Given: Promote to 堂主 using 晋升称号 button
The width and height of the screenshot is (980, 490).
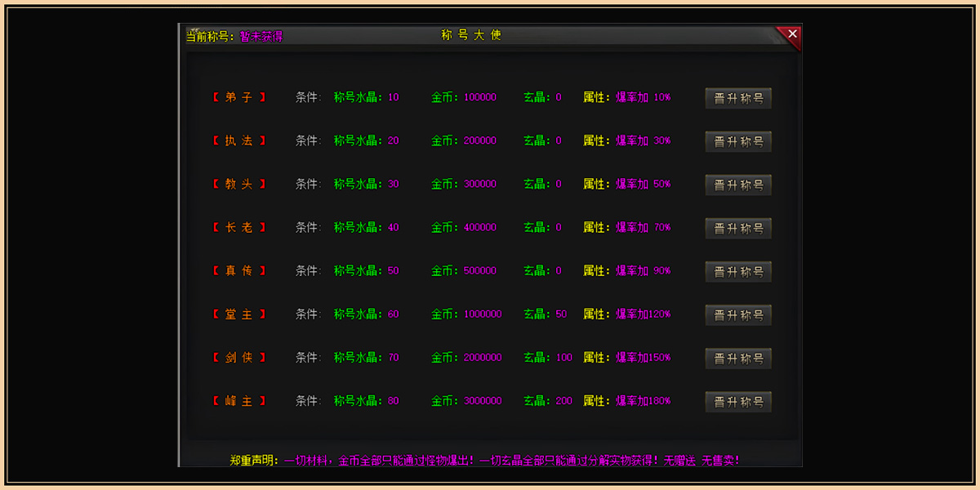Looking at the screenshot, I should tap(738, 315).
